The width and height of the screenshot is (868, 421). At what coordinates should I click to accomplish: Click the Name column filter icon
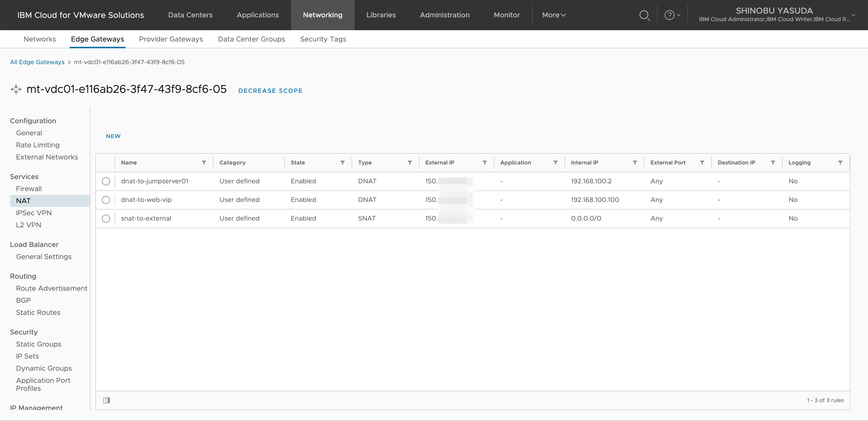(204, 163)
